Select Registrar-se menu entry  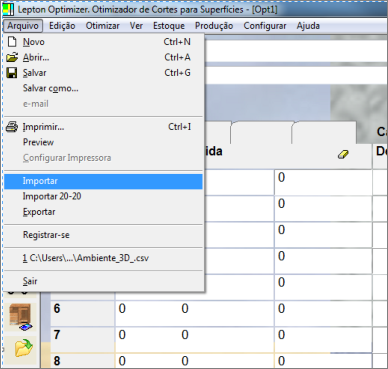click(103, 235)
